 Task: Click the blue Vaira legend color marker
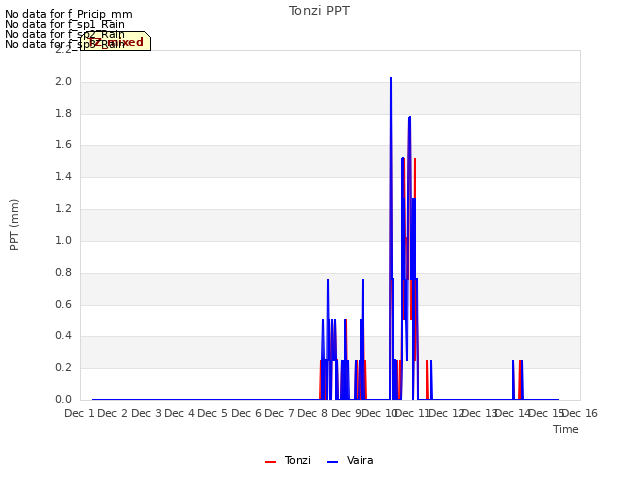click(333, 462)
